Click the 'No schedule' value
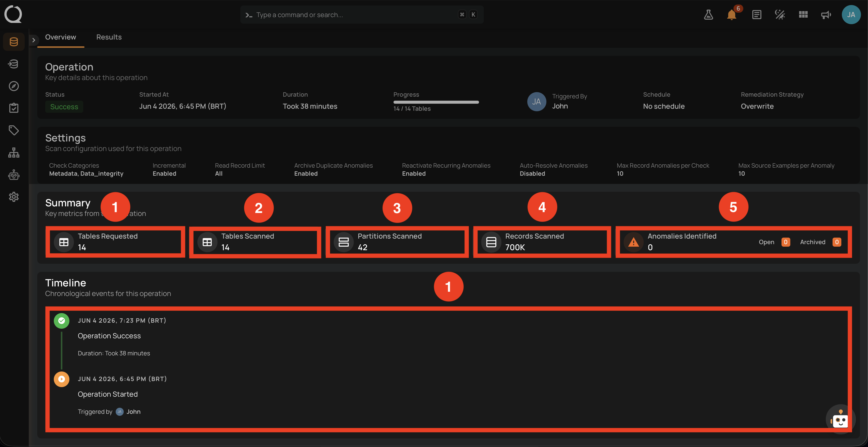This screenshot has width=868, height=447. pyautogui.click(x=664, y=106)
